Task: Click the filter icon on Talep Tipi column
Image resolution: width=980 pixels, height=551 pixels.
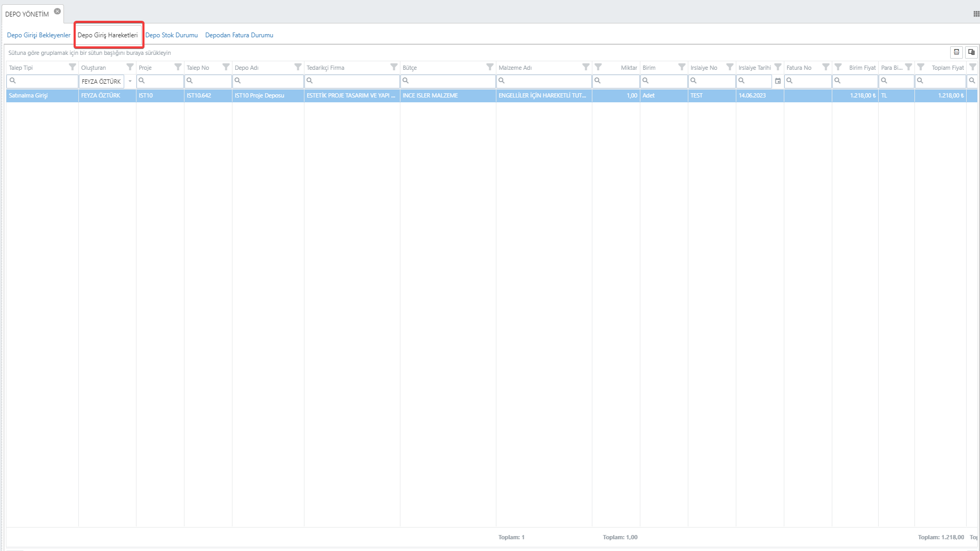Action: 73,67
